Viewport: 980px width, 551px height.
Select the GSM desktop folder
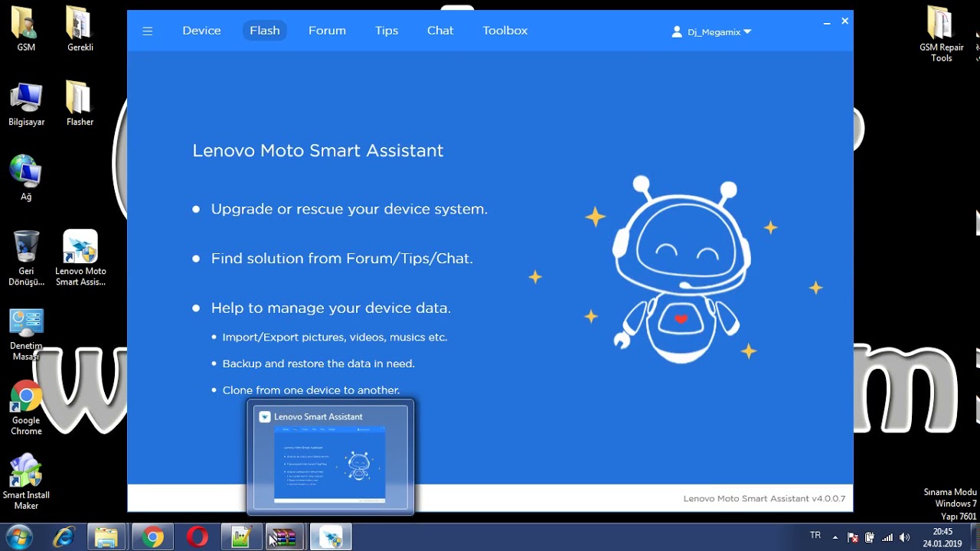(26, 29)
